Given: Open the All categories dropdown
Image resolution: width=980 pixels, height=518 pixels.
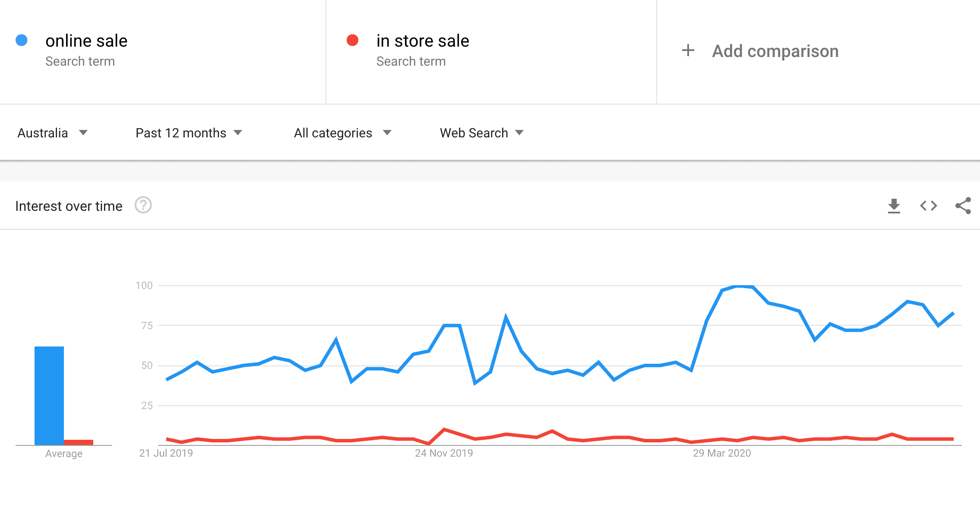Looking at the screenshot, I should 342,133.
